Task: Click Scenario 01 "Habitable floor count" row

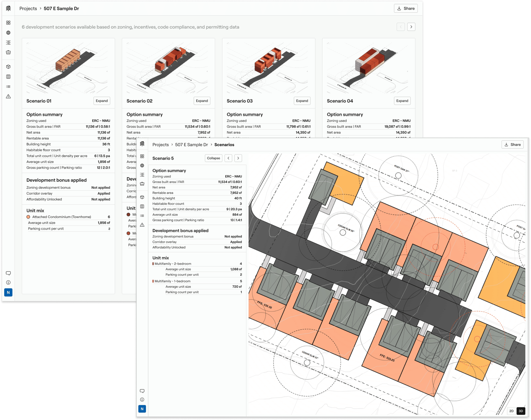Action: (x=68, y=150)
